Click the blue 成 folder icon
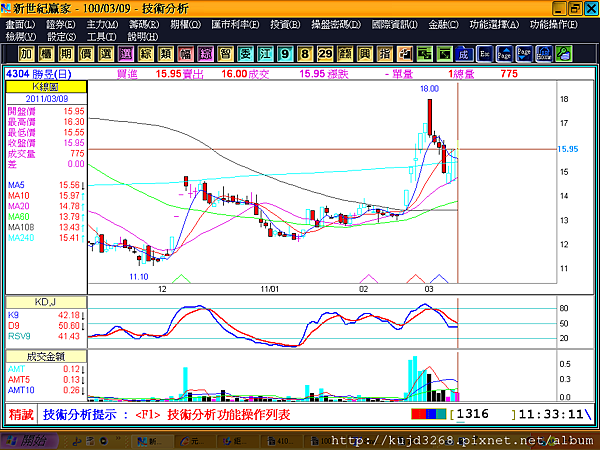This screenshot has height=450, width=600. tap(464, 54)
